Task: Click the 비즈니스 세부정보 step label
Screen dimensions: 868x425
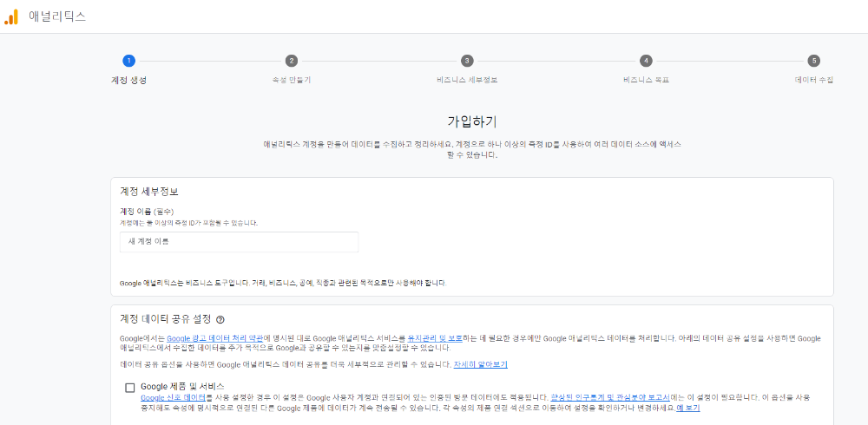Action: [x=467, y=80]
